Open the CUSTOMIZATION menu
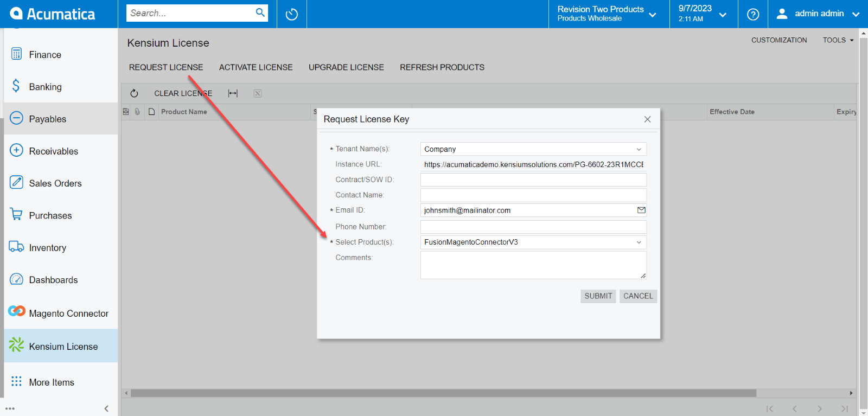 (779, 40)
